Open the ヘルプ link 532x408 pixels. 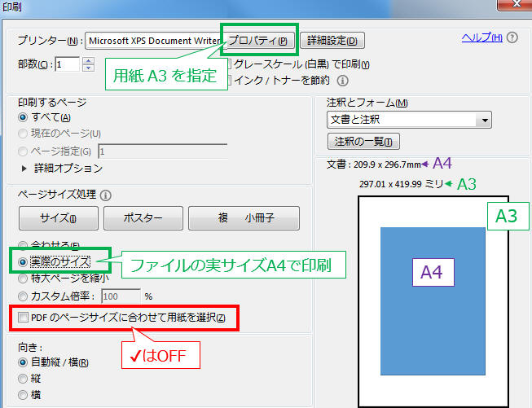[x=481, y=37]
